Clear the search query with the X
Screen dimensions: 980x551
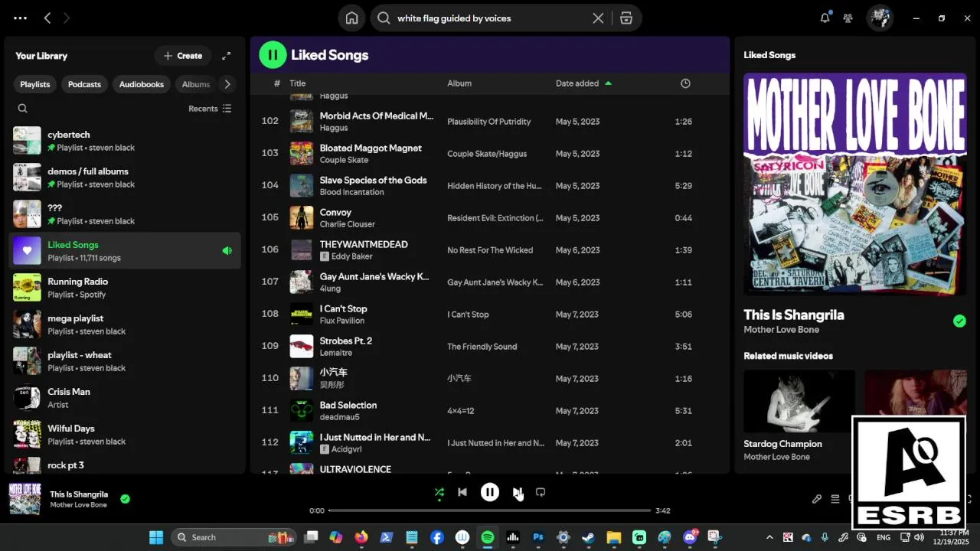pyautogui.click(x=598, y=18)
